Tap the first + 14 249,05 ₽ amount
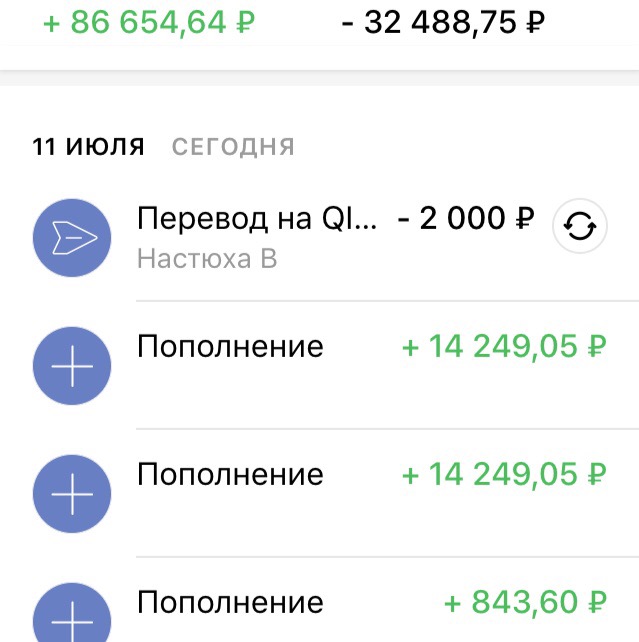 tap(504, 347)
